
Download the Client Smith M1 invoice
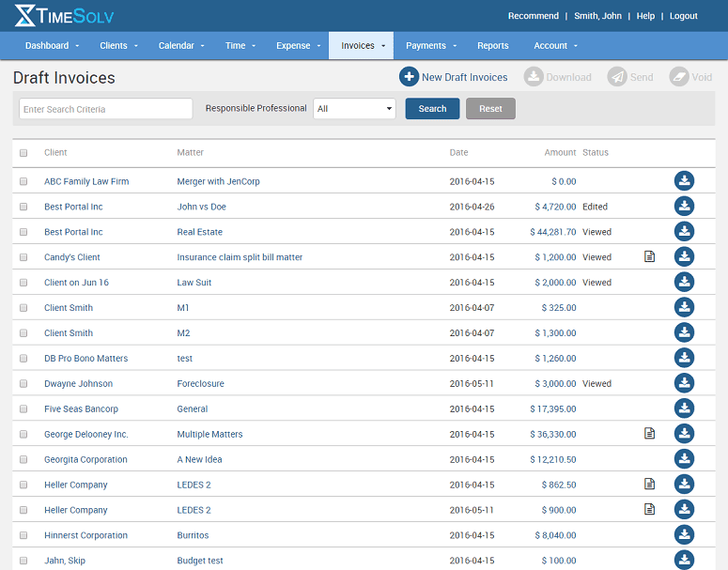[x=684, y=307]
